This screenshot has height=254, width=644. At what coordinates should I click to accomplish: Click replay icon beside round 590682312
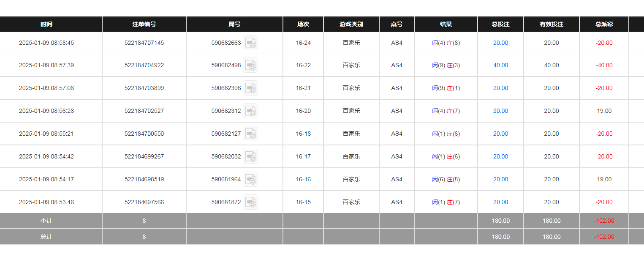click(x=250, y=111)
